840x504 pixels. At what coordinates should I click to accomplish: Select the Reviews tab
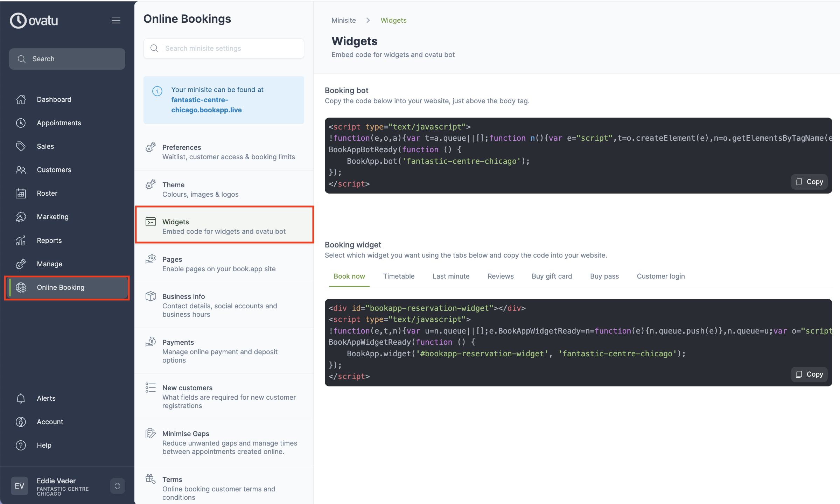point(500,276)
